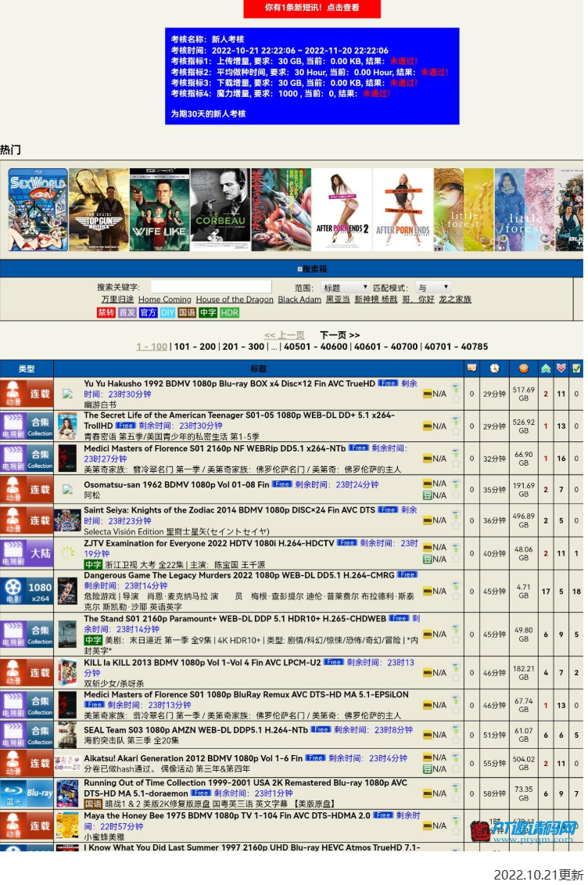Open Corbeau hot poster

(x=220, y=210)
